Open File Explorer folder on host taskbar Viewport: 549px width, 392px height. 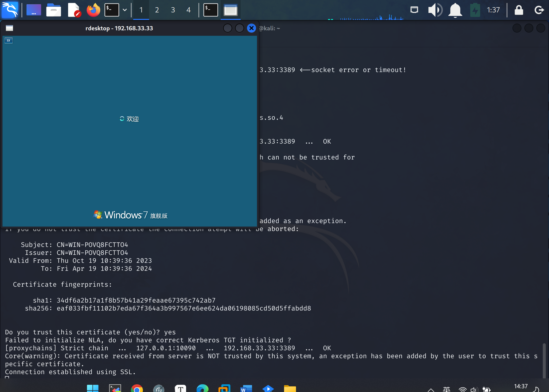pos(290,389)
